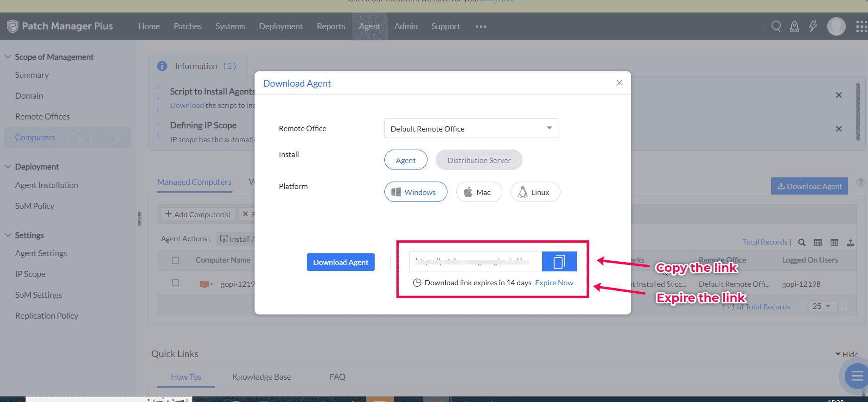Switch to the Knowledge Base tab
Image resolution: width=868 pixels, height=402 pixels.
coord(262,377)
